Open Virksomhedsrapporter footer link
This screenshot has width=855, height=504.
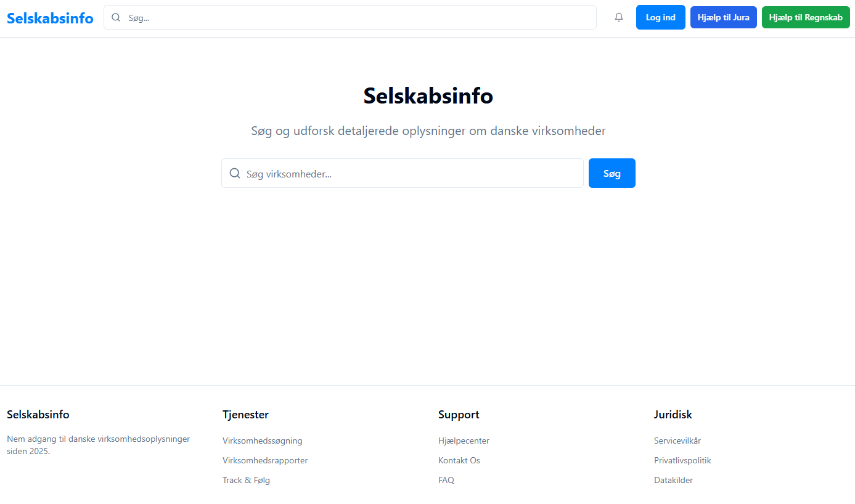click(265, 460)
